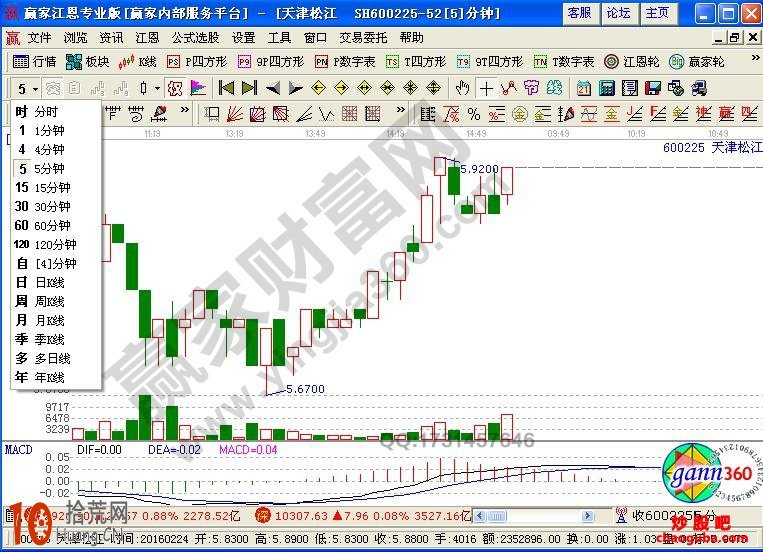Image resolution: width=763 pixels, height=552 pixels.
Task: Click the 5.6700 low price label
Action: tap(305, 389)
